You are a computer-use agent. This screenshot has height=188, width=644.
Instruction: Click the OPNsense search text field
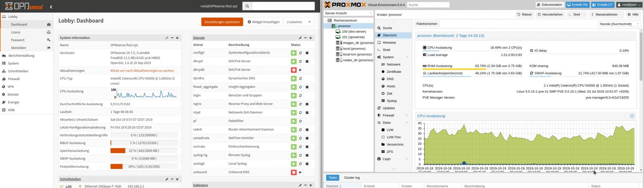(283, 6)
